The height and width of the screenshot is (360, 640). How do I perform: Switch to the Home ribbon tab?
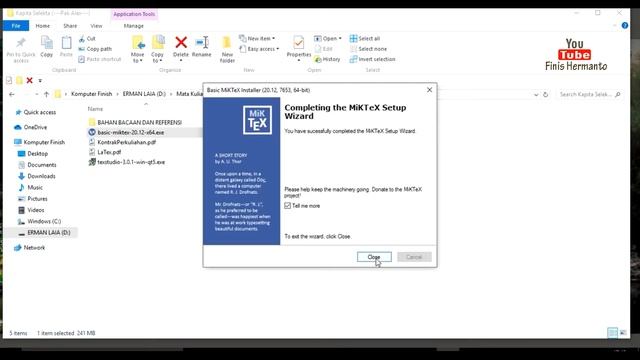point(42,26)
